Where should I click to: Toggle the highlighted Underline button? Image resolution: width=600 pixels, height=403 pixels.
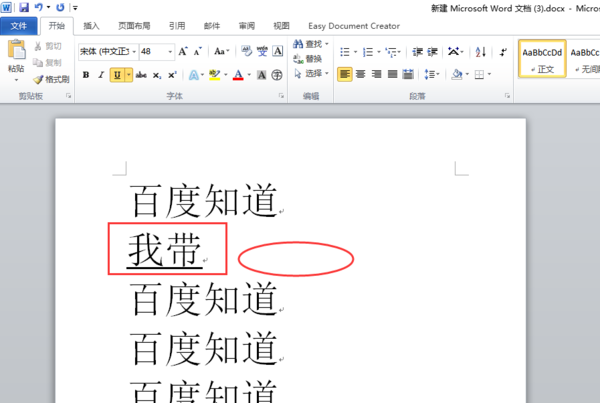coord(117,75)
